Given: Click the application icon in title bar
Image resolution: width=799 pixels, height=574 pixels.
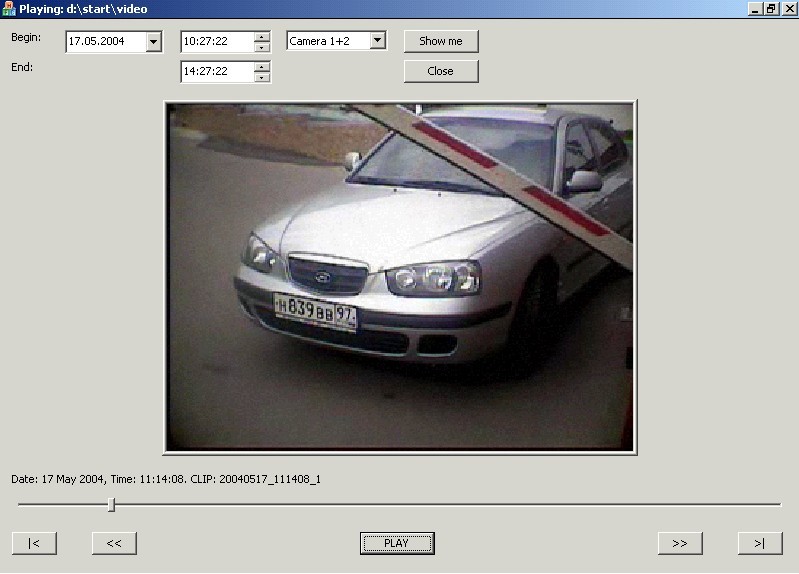Looking at the screenshot, I should pos(9,9).
